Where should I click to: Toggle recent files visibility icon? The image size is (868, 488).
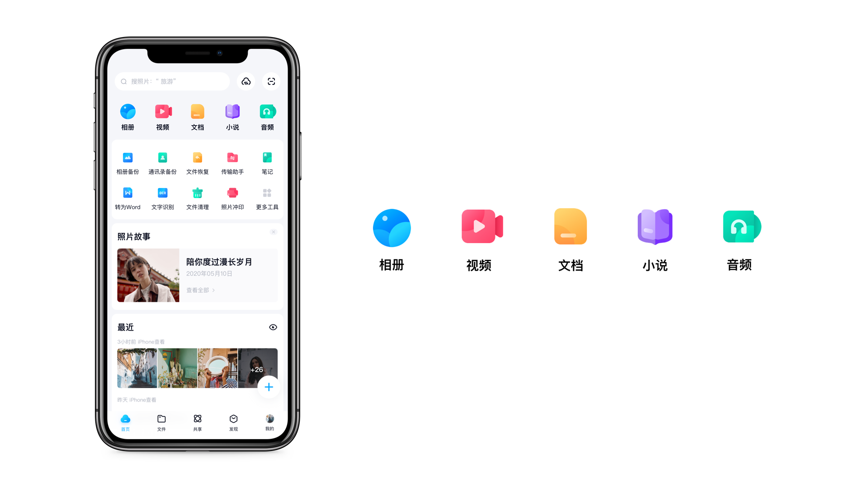273,327
